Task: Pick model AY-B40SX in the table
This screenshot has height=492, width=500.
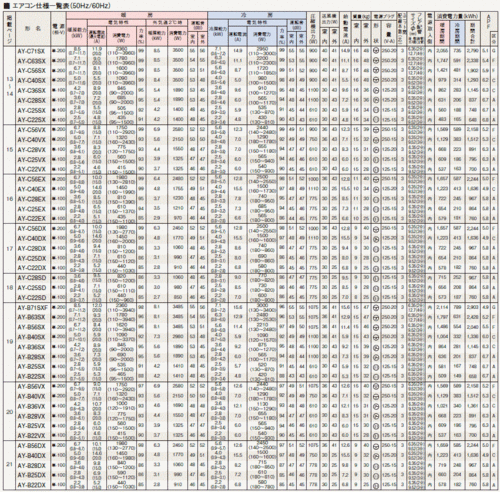Action: [32, 337]
